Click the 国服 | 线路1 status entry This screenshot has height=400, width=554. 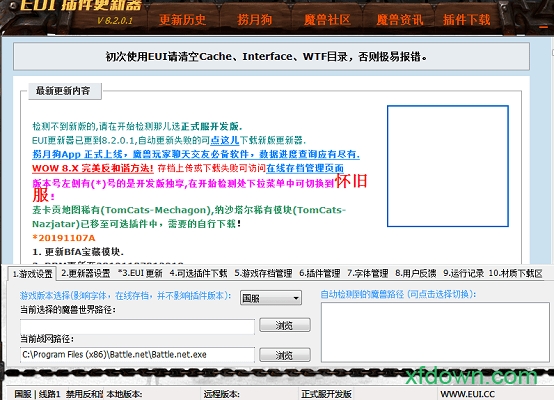[37, 394]
